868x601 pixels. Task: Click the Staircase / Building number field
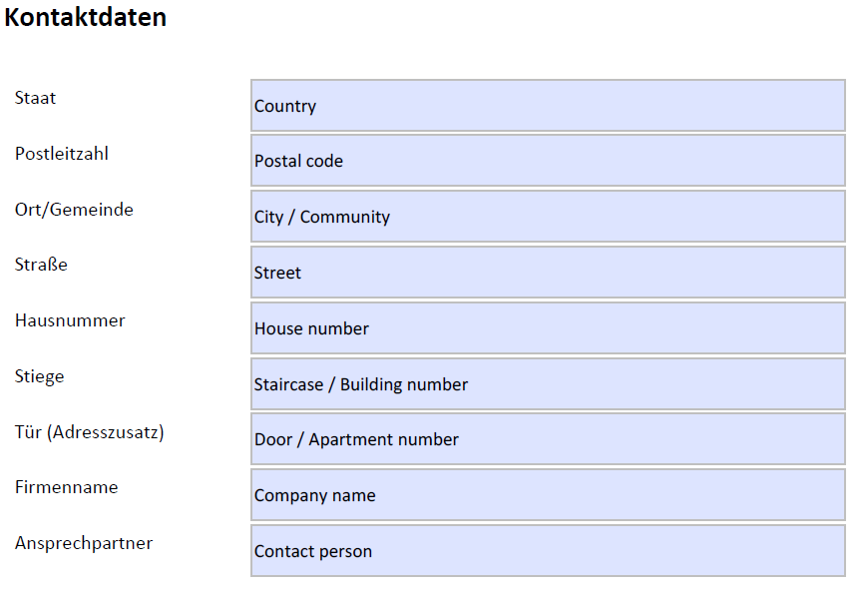pos(548,384)
